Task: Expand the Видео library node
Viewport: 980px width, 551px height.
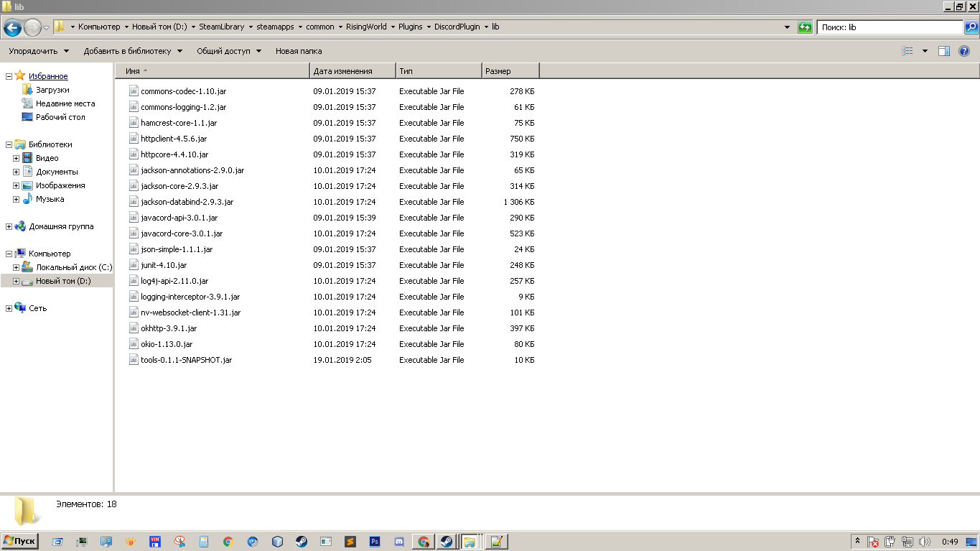Action: tap(16, 158)
